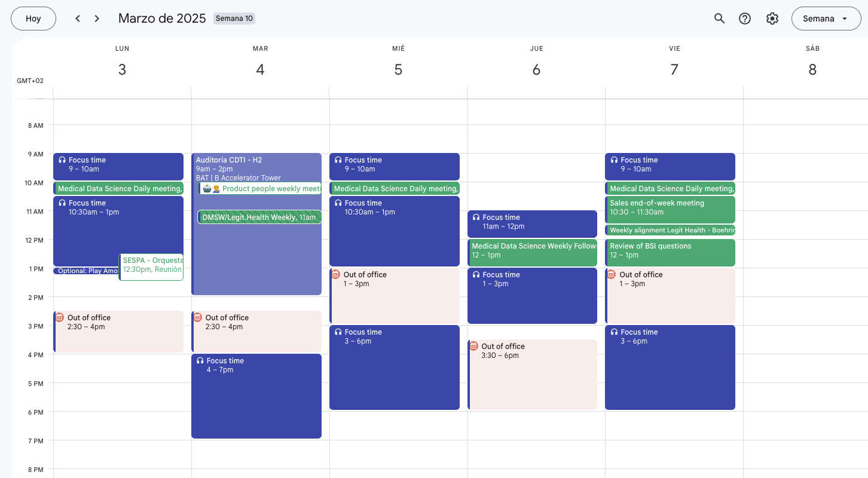Image resolution: width=868 pixels, height=478 pixels.
Task: Click the Hoy button
Action: click(33, 19)
